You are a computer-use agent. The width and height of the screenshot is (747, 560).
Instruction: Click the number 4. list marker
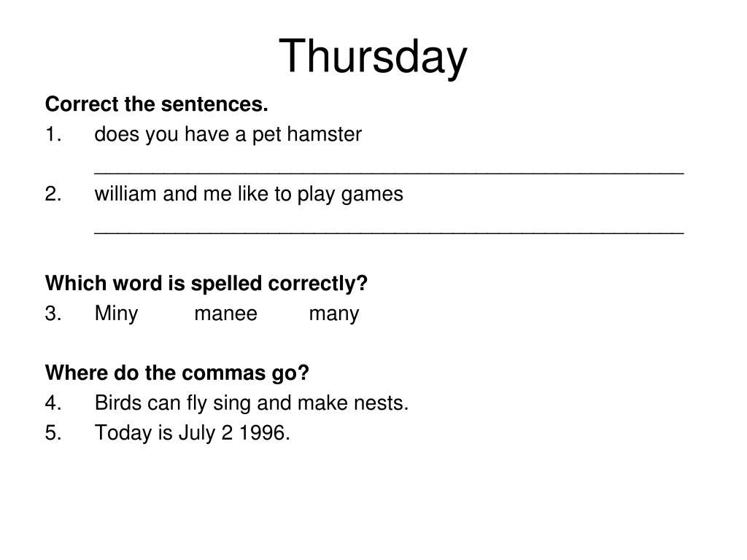point(53,403)
